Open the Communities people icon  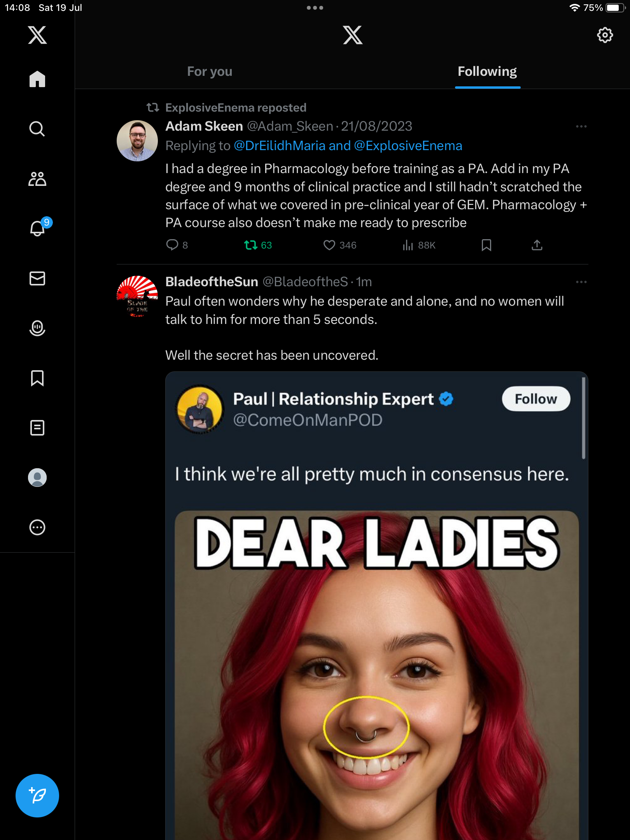pos(37,179)
